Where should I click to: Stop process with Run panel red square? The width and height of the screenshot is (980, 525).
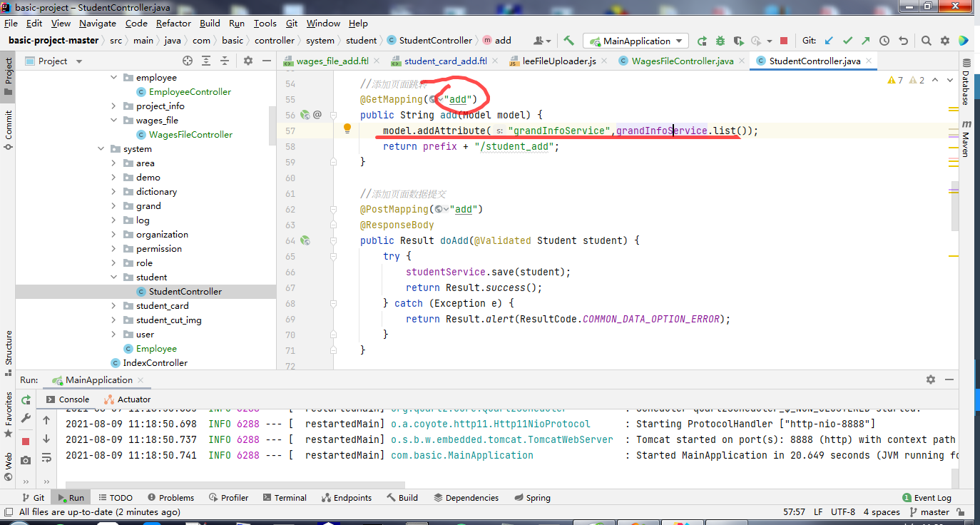pos(26,442)
